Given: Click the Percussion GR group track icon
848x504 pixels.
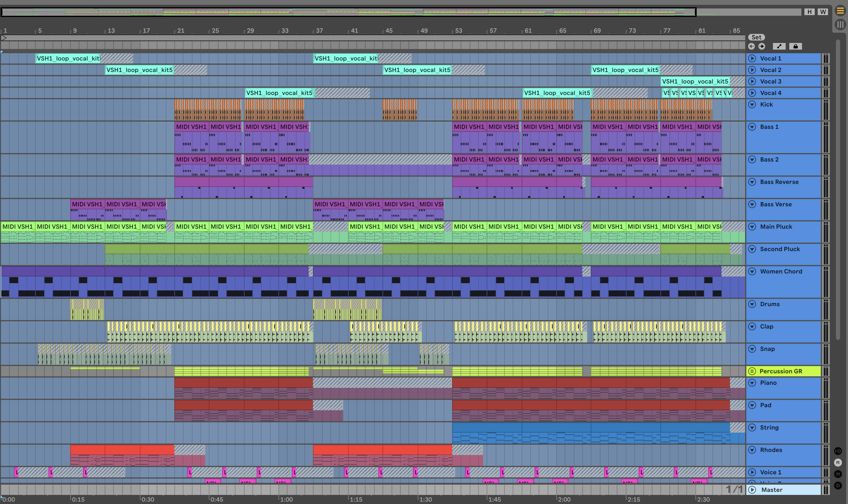Looking at the screenshot, I should tap(752, 371).
